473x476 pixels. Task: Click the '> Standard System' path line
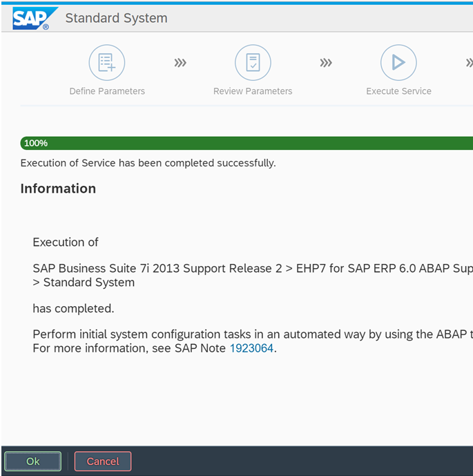[x=84, y=283]
